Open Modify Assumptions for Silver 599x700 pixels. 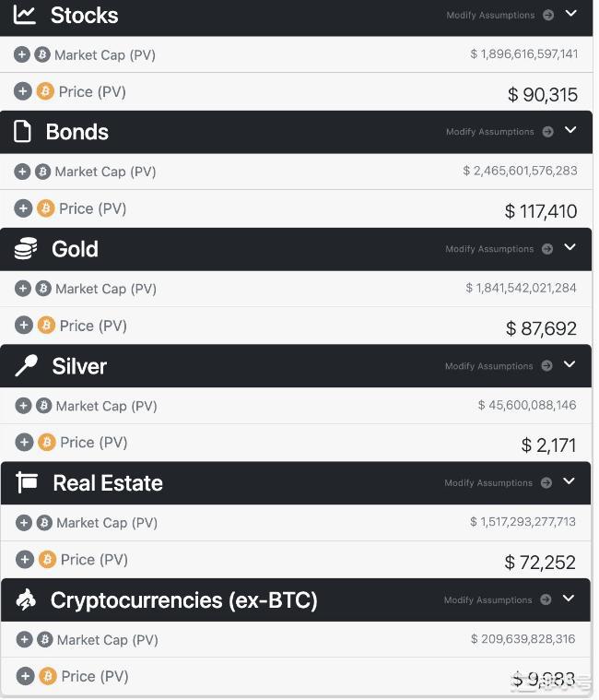point(488,366)
